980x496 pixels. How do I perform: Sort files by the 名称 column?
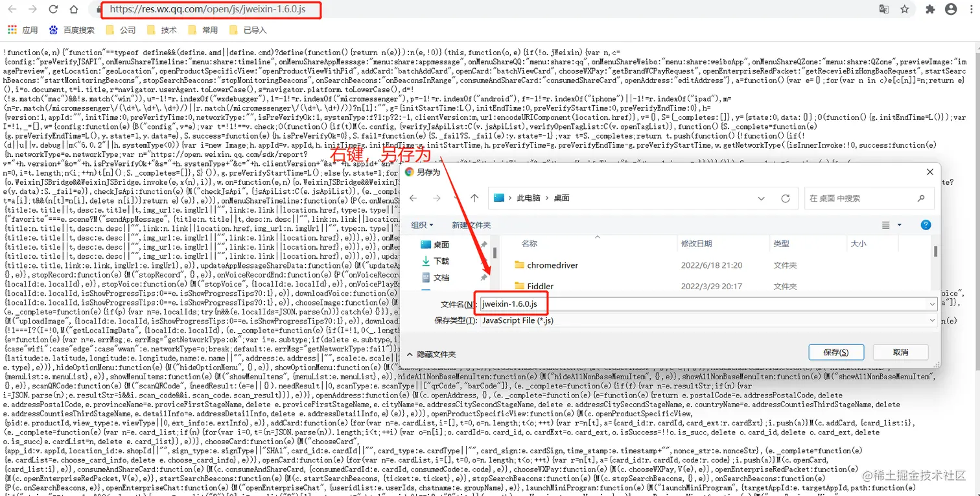coord(530,244)
